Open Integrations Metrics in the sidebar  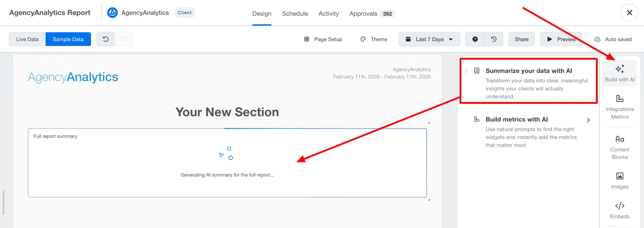coord(620,107)
